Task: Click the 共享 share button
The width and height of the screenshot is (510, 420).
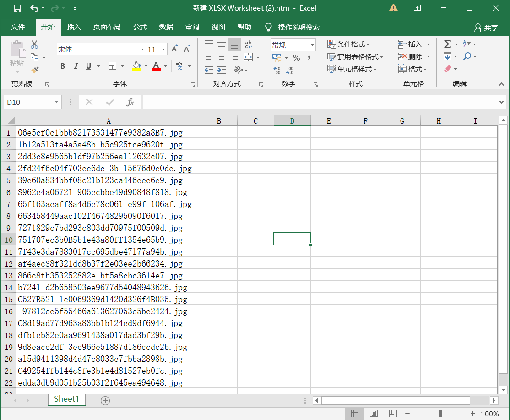Action: [x=486, y=27]
